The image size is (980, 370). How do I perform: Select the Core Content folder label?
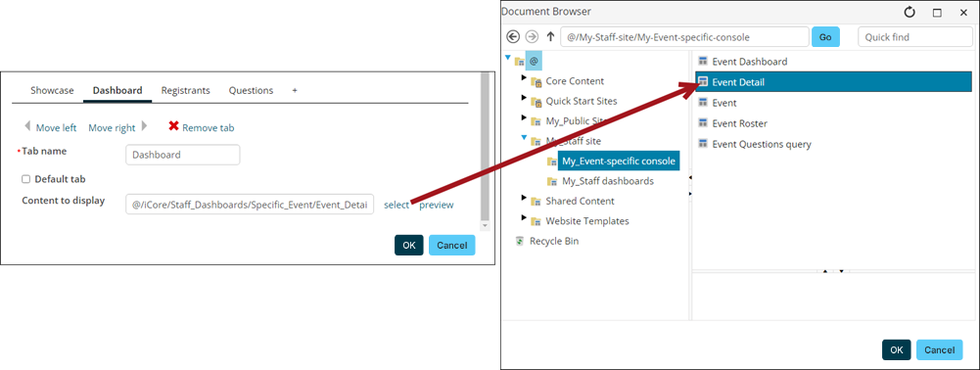click(575, 81)
